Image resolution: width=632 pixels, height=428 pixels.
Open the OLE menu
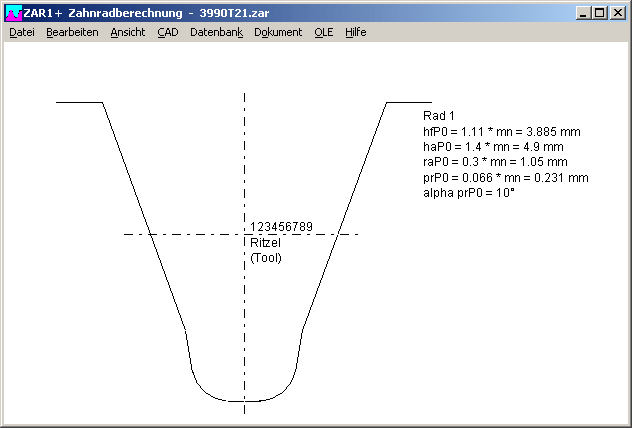click(x=324, y=32)
